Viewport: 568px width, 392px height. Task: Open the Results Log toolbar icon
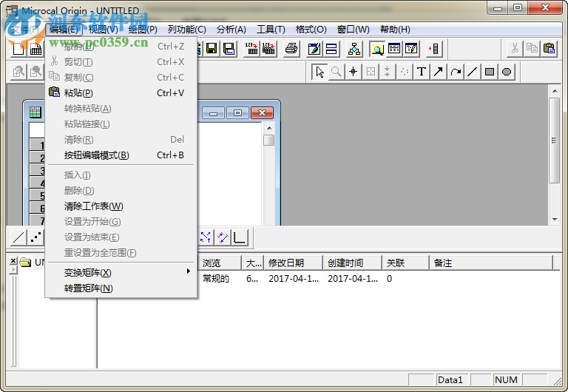tap(394, 49)
